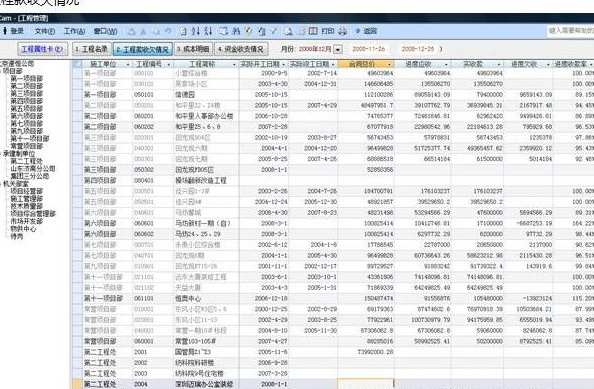Click the checkmark confirm toolbar icon

[x=274, y=31]
